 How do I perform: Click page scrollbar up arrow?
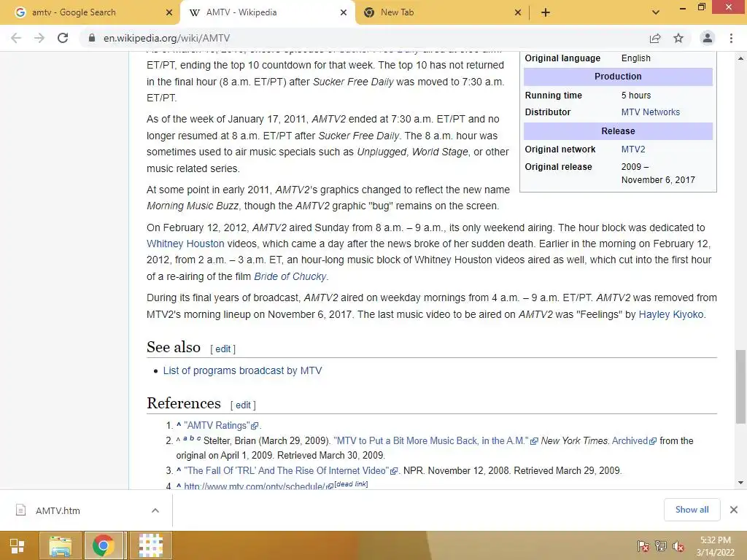(x=741, y=58)
